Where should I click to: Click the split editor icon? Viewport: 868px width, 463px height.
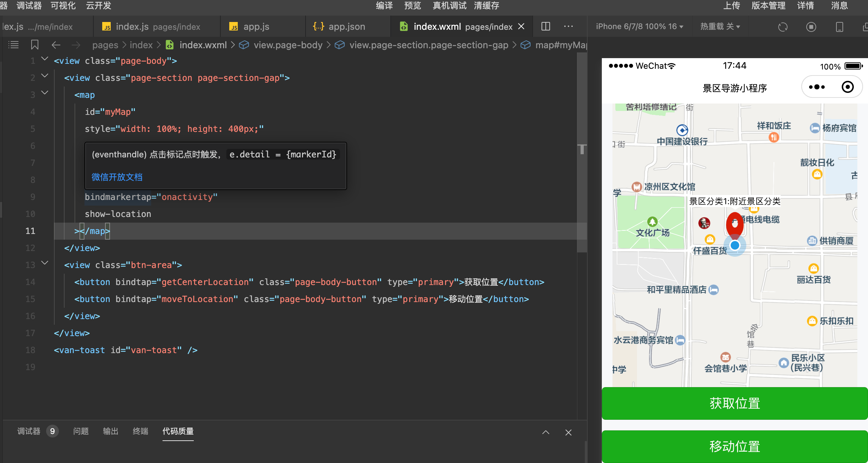pos(545,27)
